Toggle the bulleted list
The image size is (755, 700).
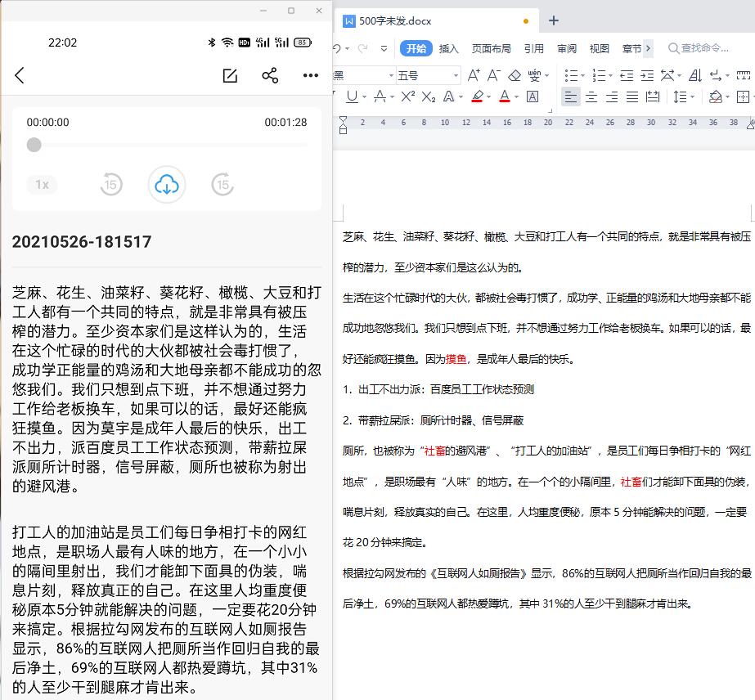(573, 74)
